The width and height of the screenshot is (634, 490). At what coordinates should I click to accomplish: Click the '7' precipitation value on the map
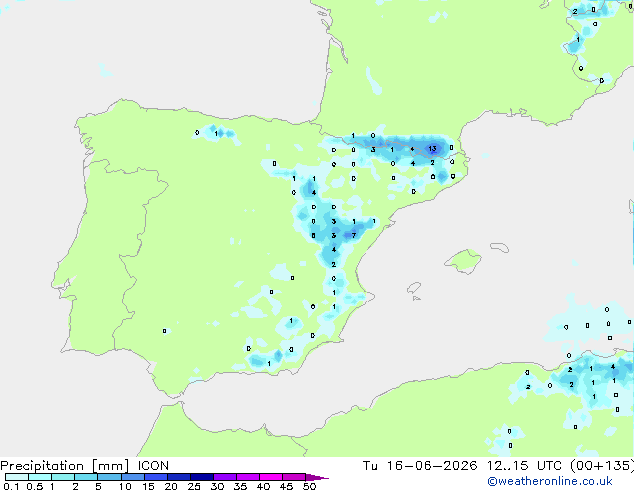coord(354,235)
